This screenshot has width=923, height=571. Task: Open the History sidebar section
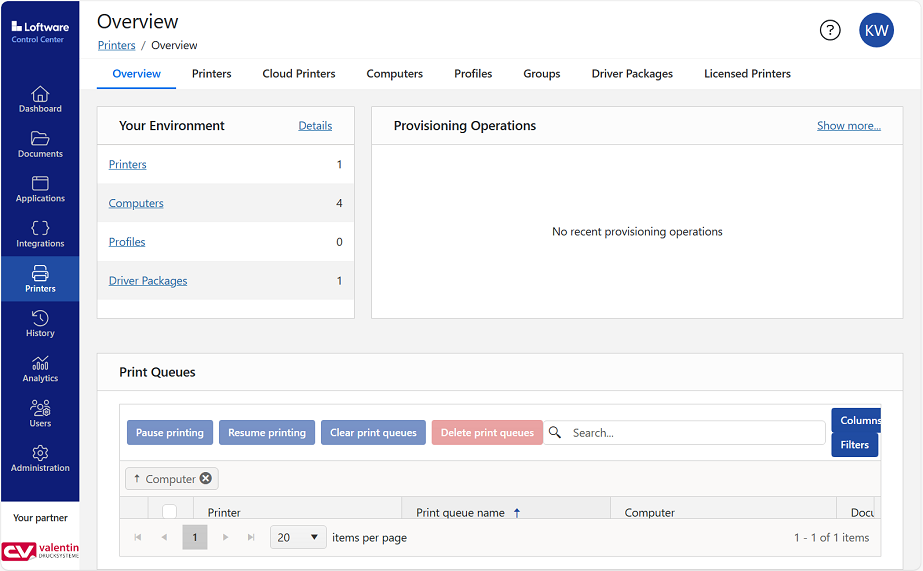tap(40, 323)
